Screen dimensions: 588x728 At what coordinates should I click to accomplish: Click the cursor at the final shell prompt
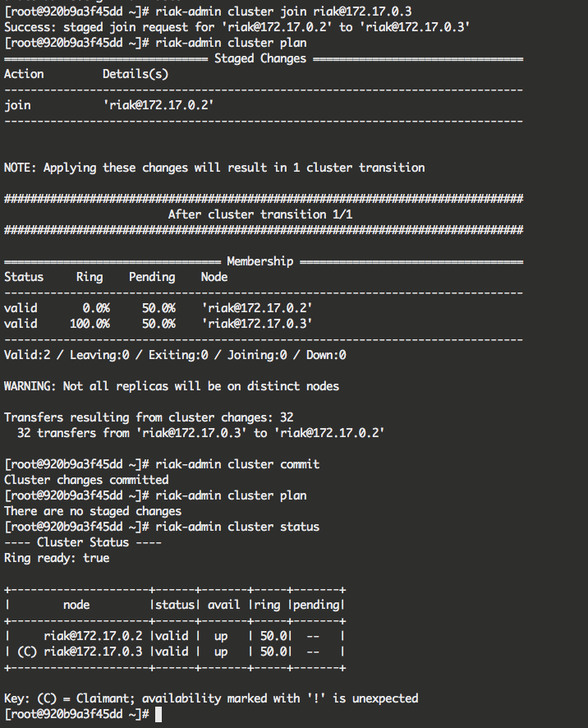coord(158,715)
